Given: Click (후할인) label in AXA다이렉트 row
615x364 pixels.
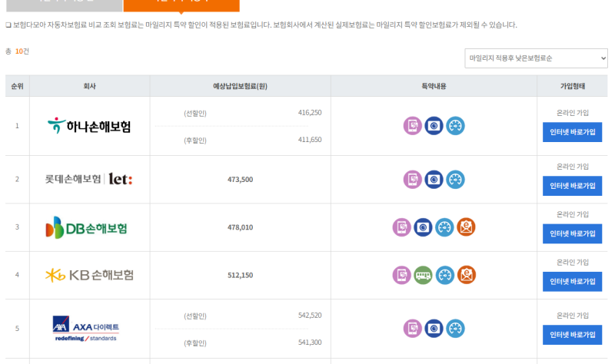Looking at the screenshot, I should coord(195,343).
